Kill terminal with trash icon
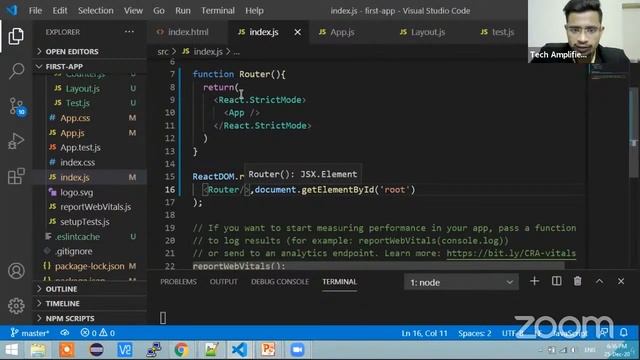640x360 pixels. click(578, 281)
